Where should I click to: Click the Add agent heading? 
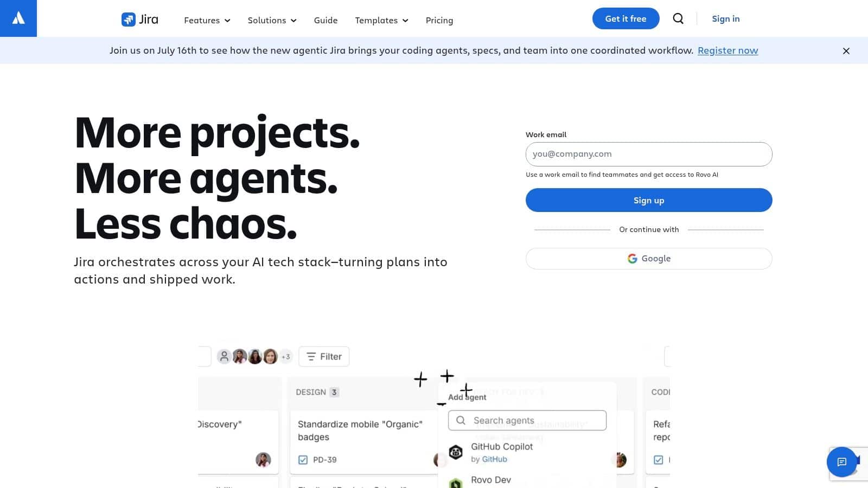pyautogui.click(x=467, y=397)
